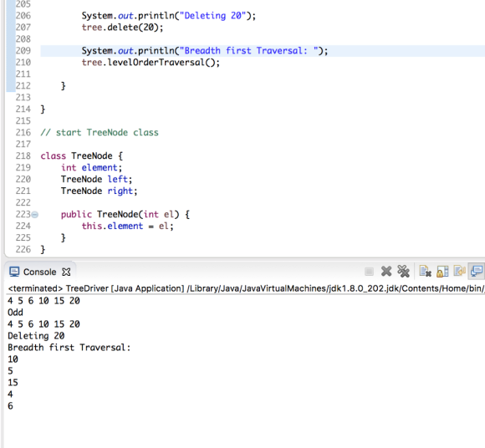Click the "Deleting 20" string literal
This screenshot has width=485, height=448.
(213, 15)
